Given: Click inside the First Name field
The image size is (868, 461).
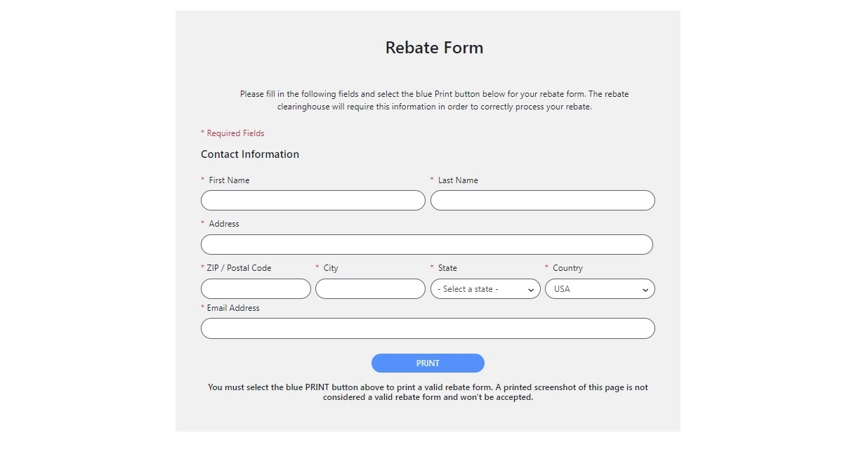Looking at the screenshot, I should [313, 200].
